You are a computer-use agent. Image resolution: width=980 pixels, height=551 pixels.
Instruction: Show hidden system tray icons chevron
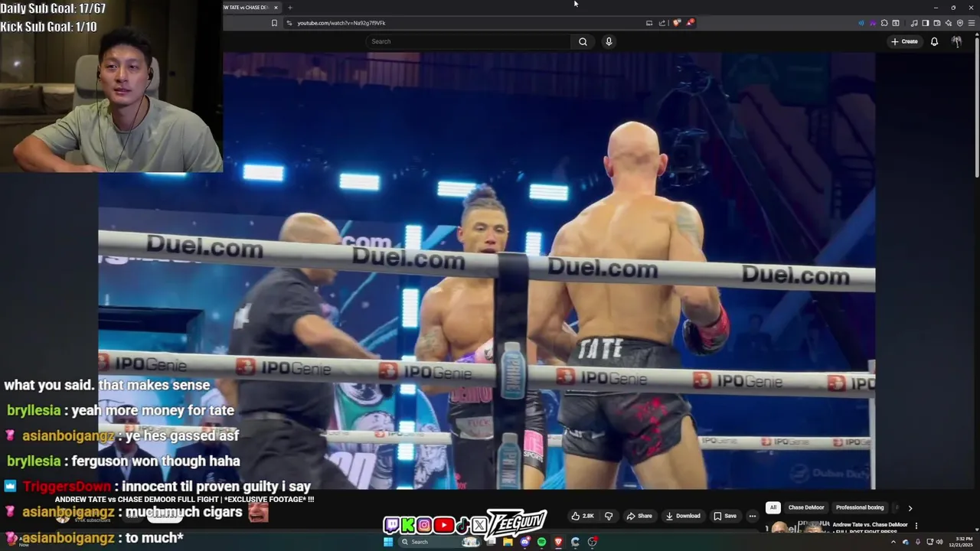(x=893, y=542)
